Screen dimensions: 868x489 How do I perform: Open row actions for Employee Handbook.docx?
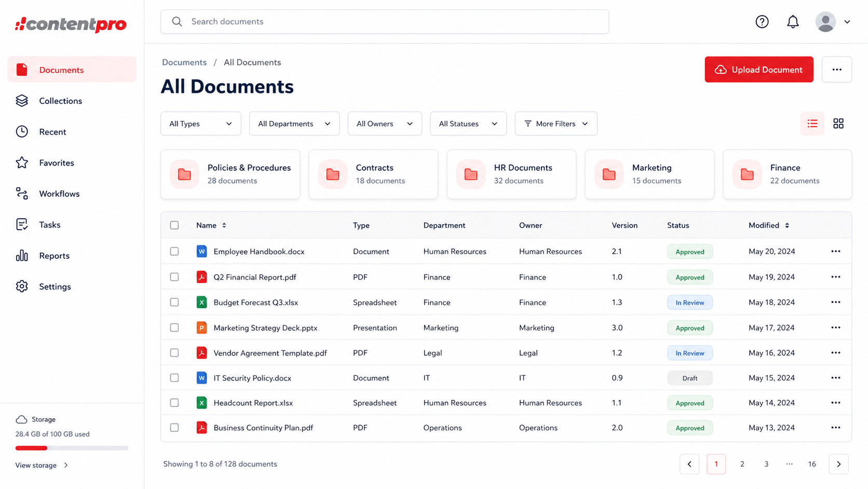(836, 252)
